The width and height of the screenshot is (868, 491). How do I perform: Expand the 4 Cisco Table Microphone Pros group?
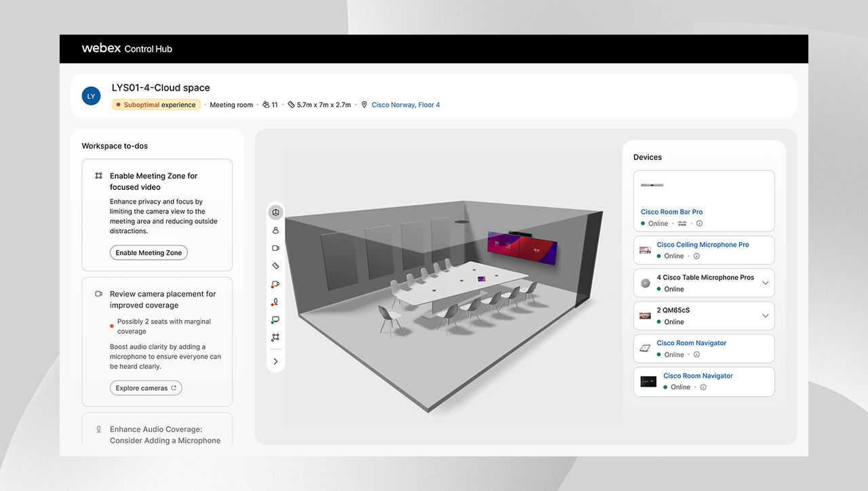point(765,283)
